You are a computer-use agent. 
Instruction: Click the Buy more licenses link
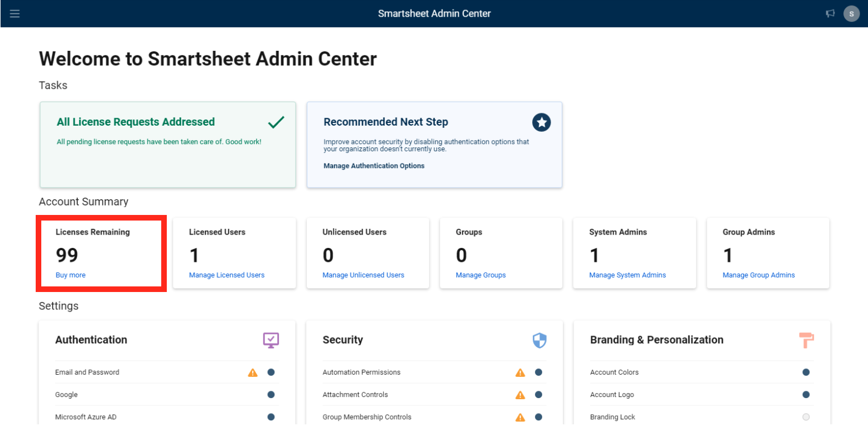(x=70, y=275)
